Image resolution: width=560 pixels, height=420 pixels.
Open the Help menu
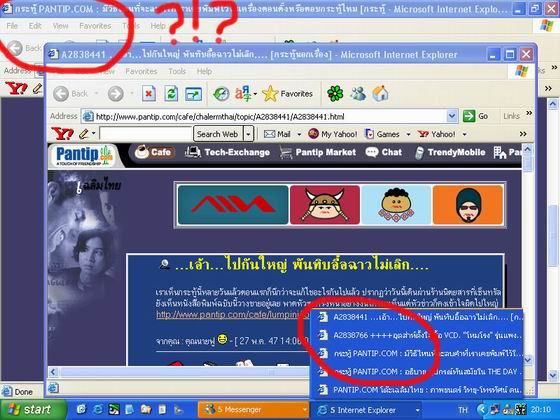coord(204,71)
